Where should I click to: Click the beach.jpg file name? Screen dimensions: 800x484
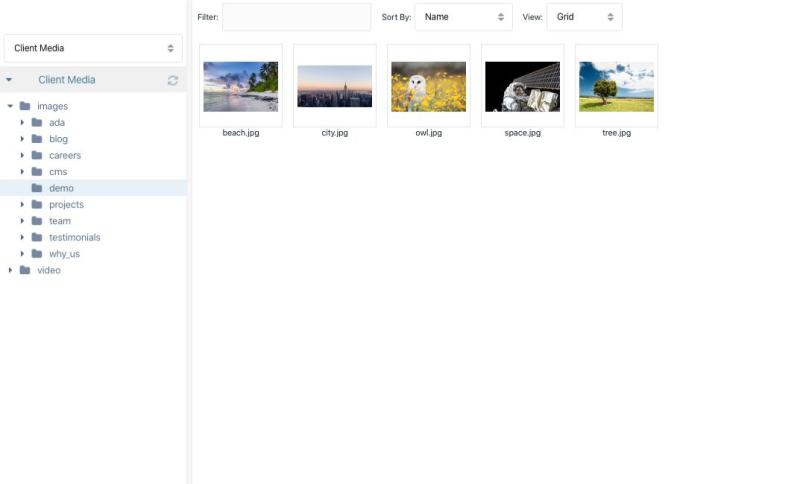tap(241, 133)
